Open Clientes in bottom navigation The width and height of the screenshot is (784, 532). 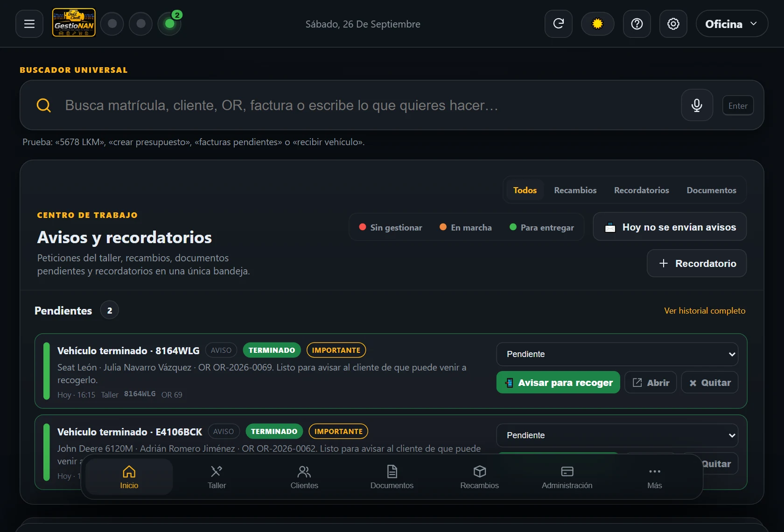[304, 477]
